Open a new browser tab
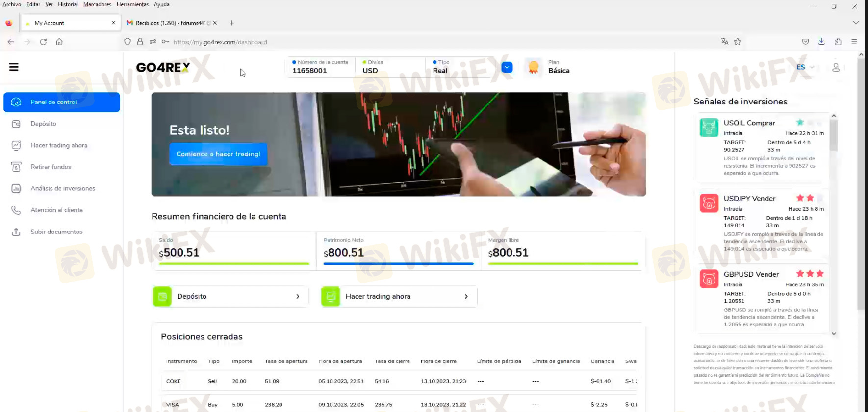This screenshot has width=868, height=412. coord(231,23)
